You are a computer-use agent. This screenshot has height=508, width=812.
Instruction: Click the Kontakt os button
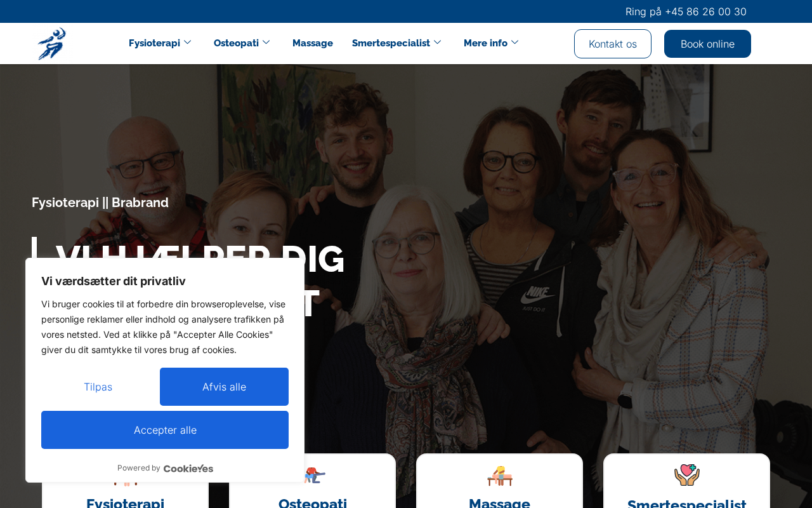pyautogui.click(x=613, y=44)
